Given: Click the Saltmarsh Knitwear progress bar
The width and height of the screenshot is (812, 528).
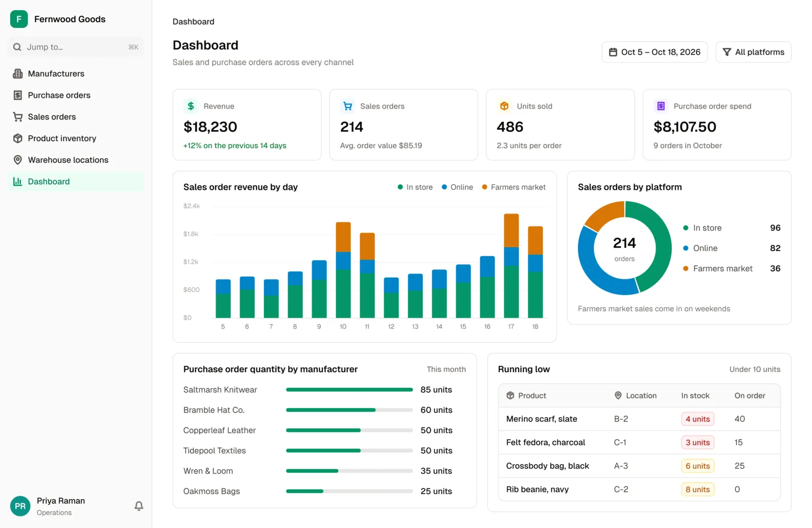Looking at the screenshot, I should coord(349,390).
